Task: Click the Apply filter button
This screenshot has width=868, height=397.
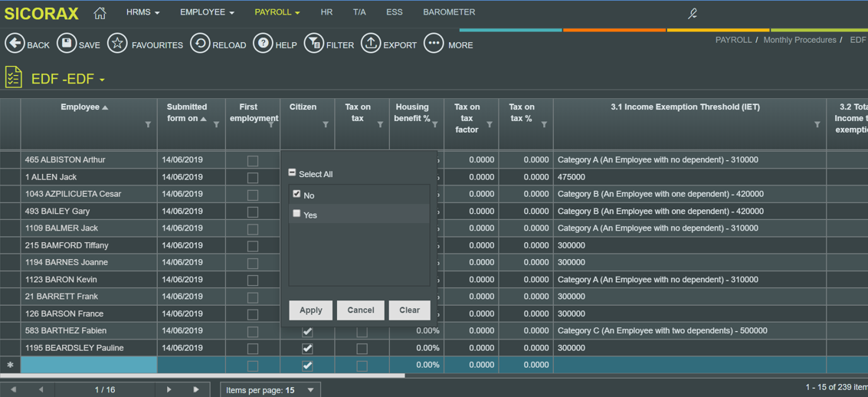Action: tap(310, 310)
